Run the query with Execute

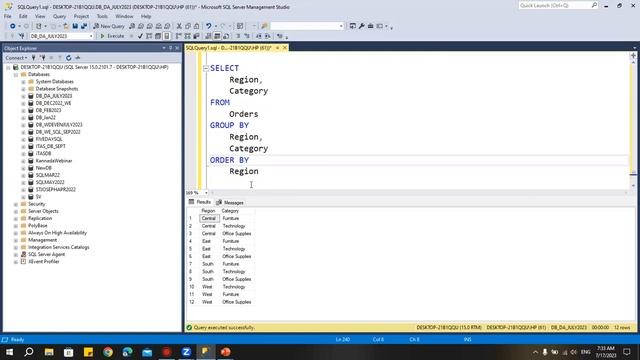(x=112, y=36)
